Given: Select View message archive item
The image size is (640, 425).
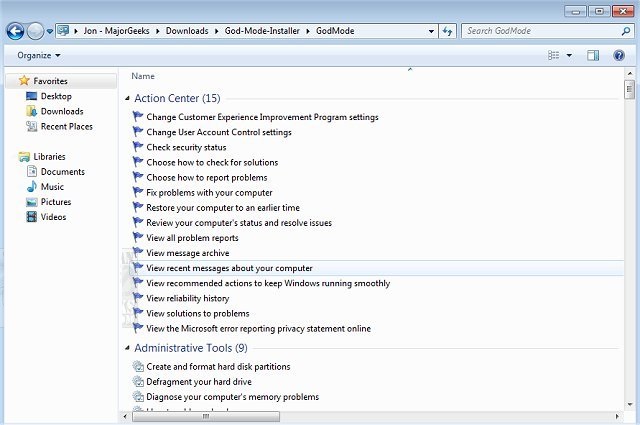Looking at the screenshot, I should (188, 253).
